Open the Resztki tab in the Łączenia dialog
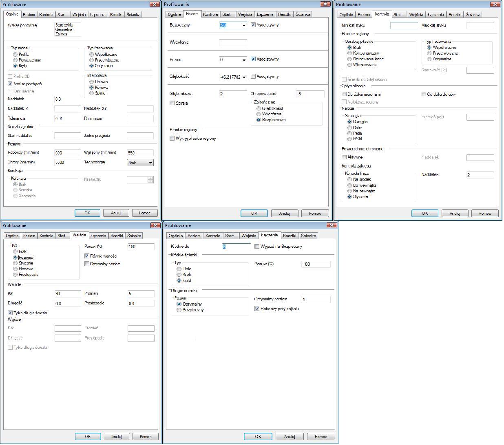The width and height of the screenshot is (504, 445). (290, 236)
